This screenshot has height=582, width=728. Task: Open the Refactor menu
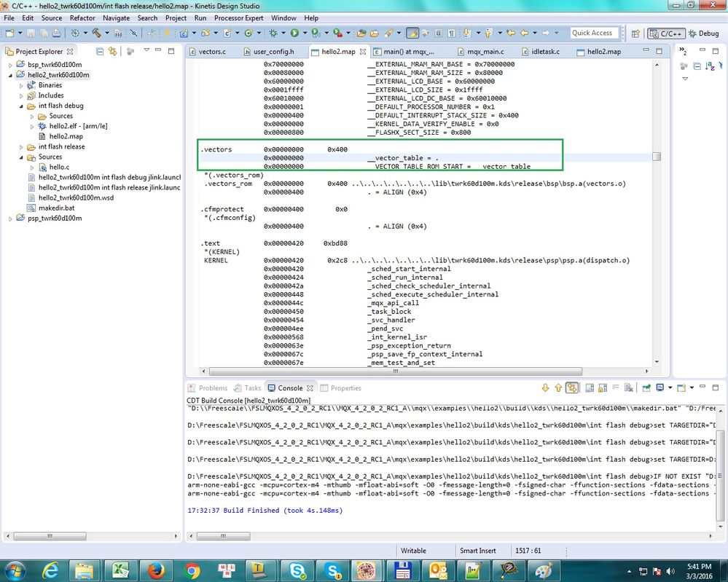82,18
